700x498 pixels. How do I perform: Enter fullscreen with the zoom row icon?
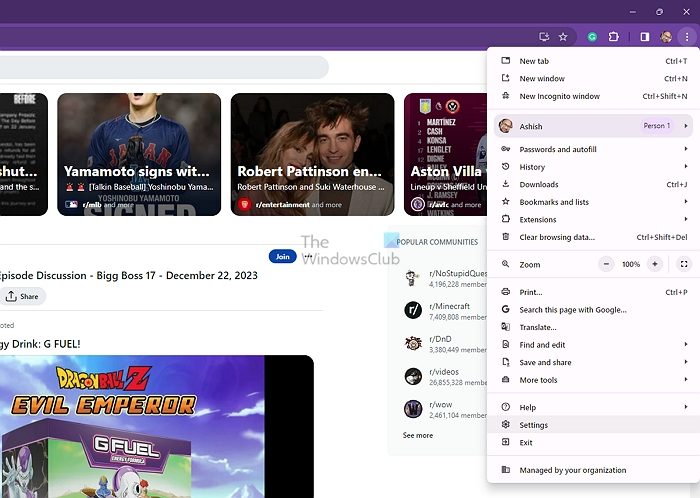coord(683,264)
